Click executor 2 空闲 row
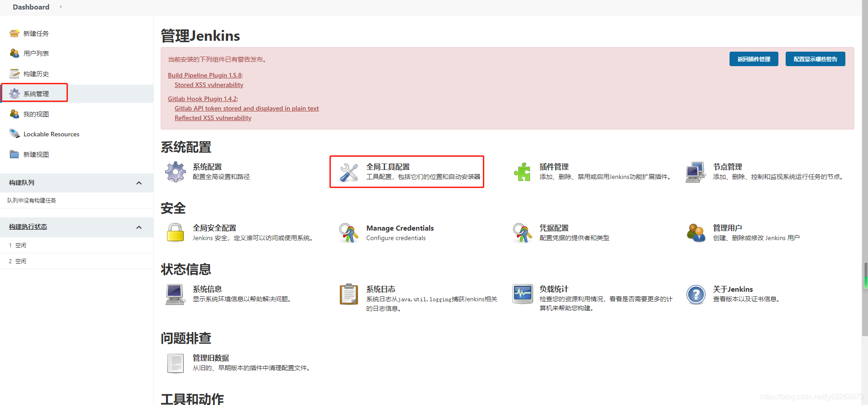 pos(76,261)
